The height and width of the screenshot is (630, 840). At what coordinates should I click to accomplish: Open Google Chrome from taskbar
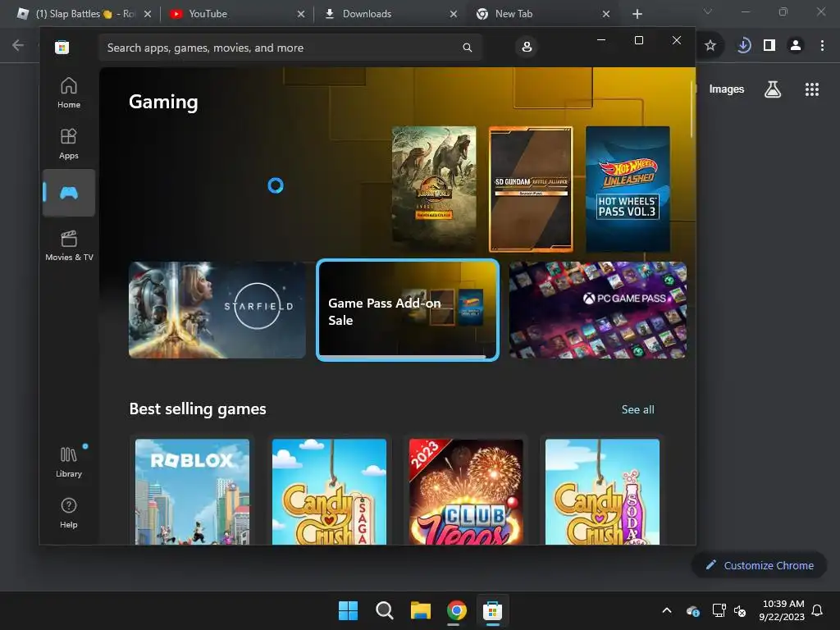tap(456, 610)
